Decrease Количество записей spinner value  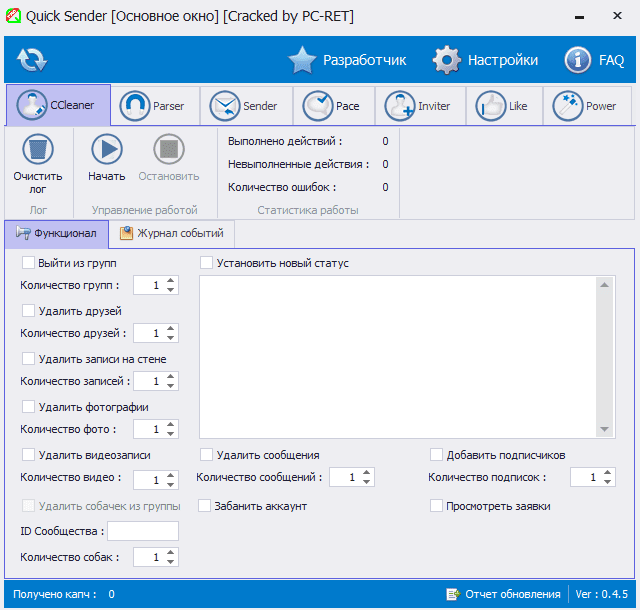[171, 385]
